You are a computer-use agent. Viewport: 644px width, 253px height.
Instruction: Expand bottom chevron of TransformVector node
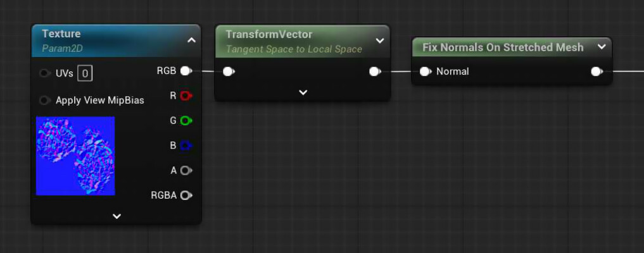click(303, 93)
